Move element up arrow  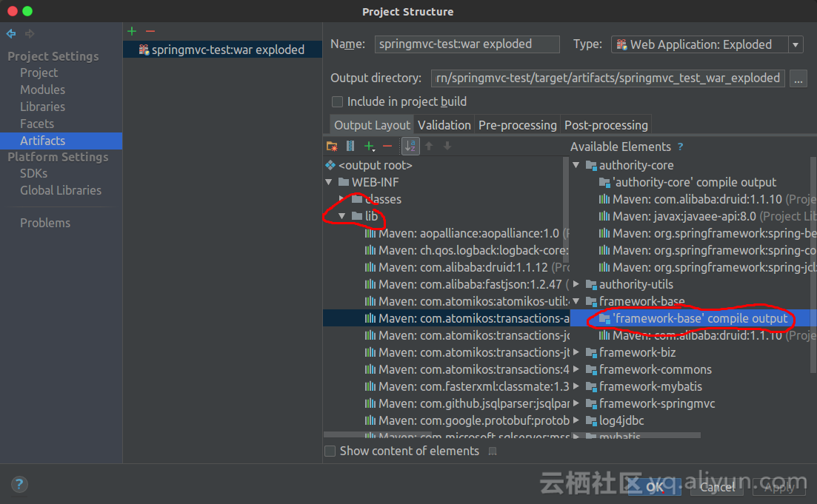[429, 147]
